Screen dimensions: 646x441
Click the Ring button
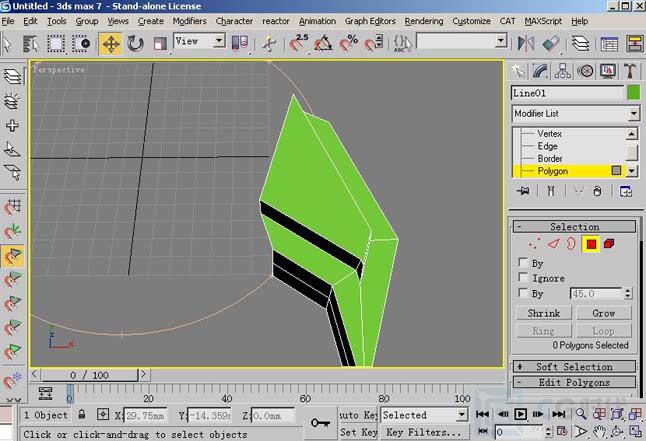click(x=544, y=331)
